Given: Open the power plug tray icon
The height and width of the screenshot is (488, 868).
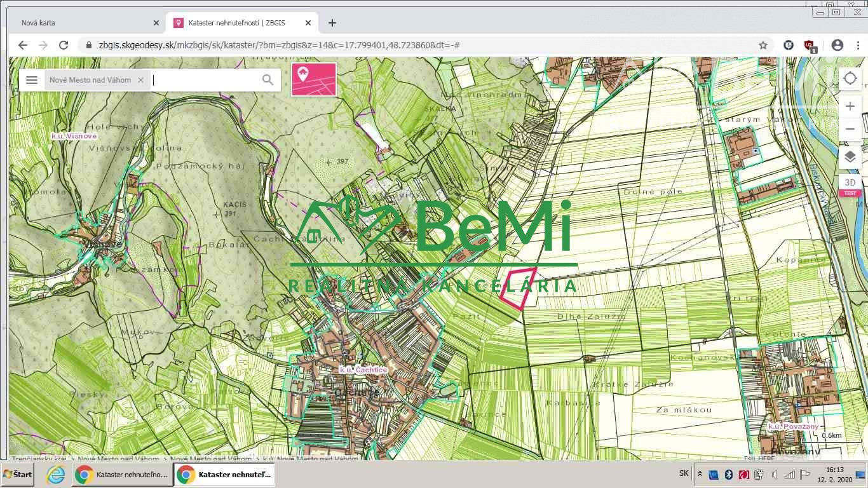Looking at the screenshot, I should click(x=759, y=474).
